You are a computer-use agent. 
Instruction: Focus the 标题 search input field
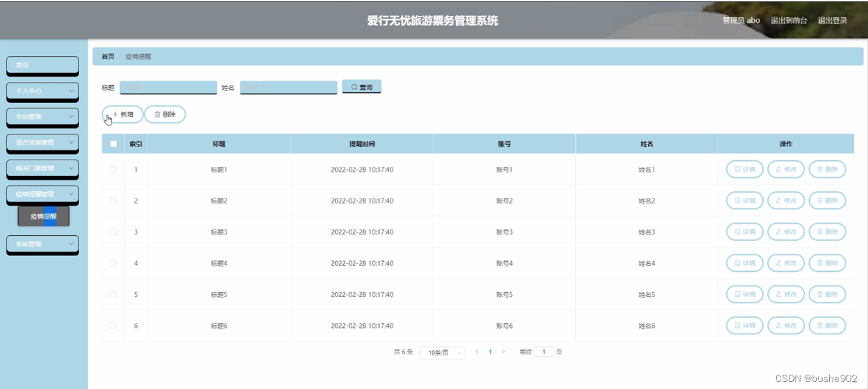pyautogui.click(x=168, y=87)
